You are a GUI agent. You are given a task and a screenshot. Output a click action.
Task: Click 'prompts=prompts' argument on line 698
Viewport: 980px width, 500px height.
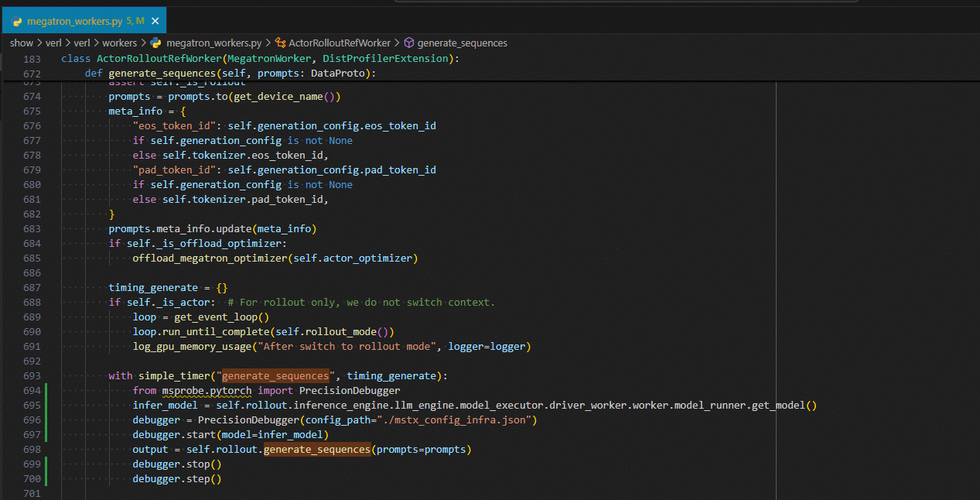pyautogui.click(x=421, y=450)
